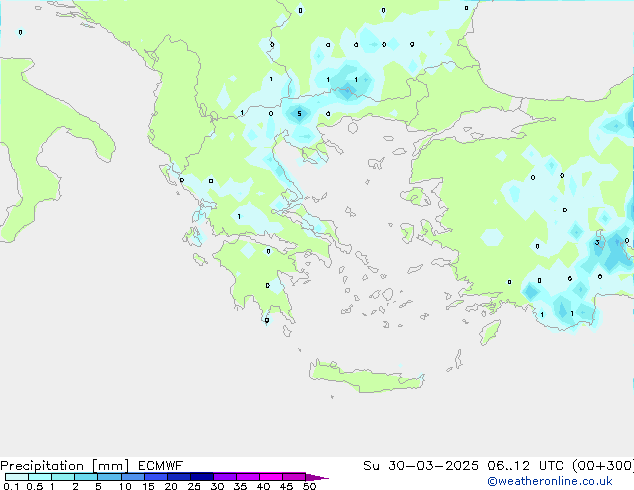Click the "Precipitation [mm]" title text

(65, 466)
